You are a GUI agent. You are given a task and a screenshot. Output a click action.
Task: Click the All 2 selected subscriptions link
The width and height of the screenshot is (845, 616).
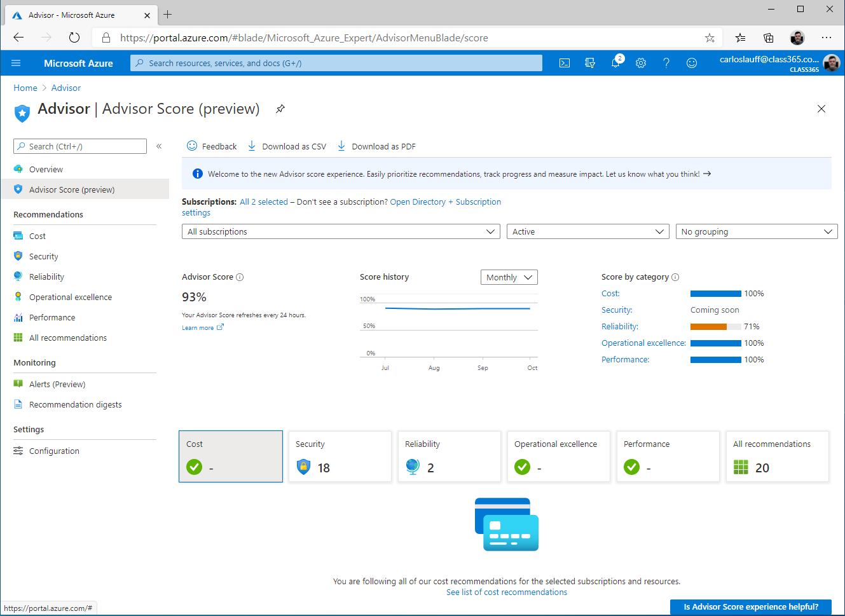(264, 202)
